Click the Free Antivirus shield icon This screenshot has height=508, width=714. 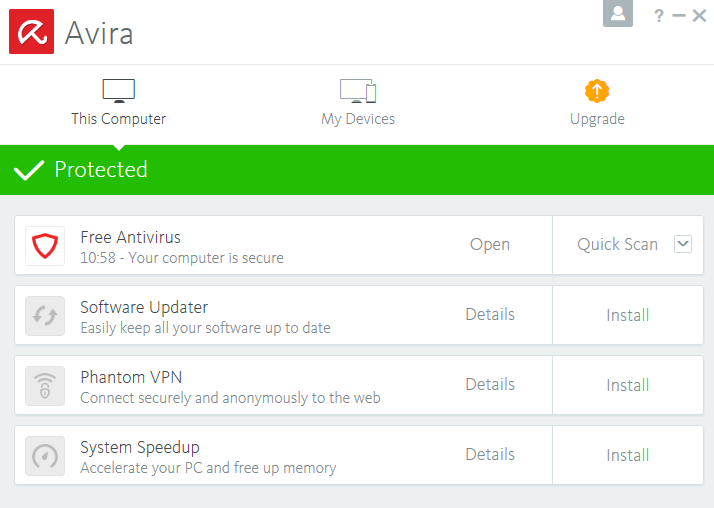point(45,245)
